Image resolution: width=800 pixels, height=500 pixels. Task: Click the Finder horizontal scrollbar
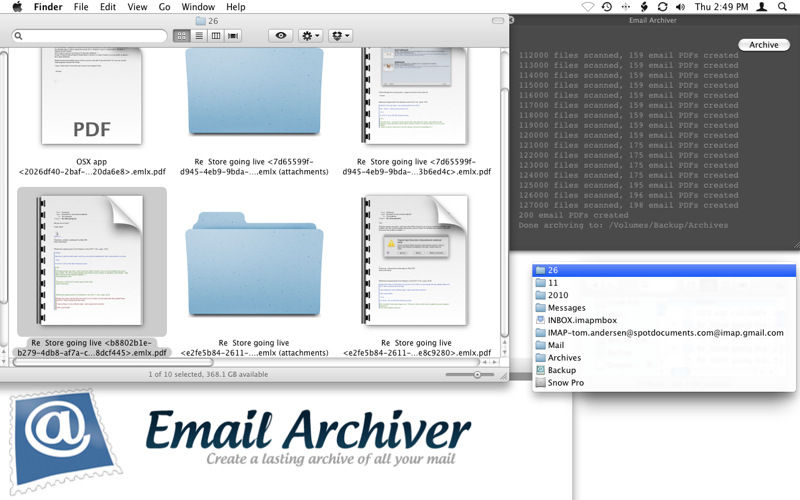pos(113,362)
